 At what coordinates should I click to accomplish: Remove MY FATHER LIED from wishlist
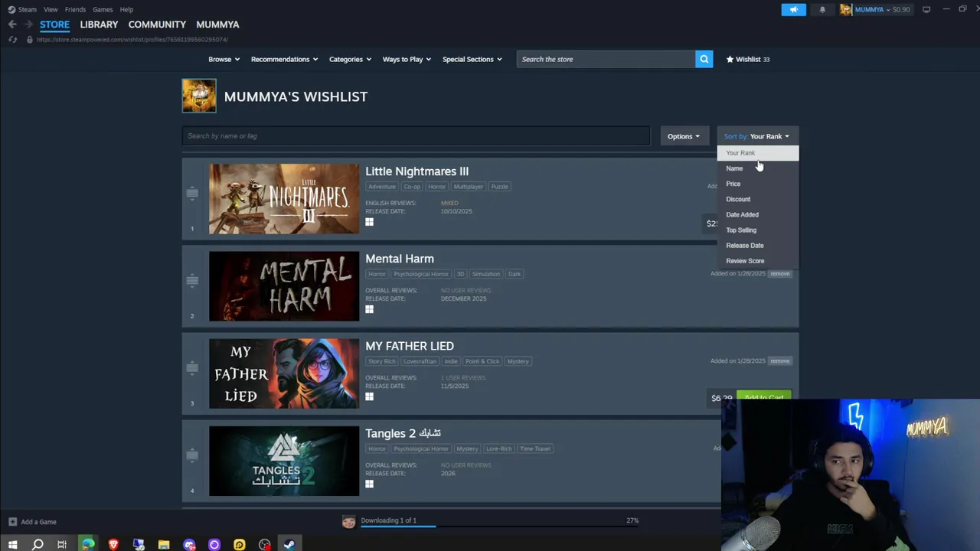tap(779, 360)
